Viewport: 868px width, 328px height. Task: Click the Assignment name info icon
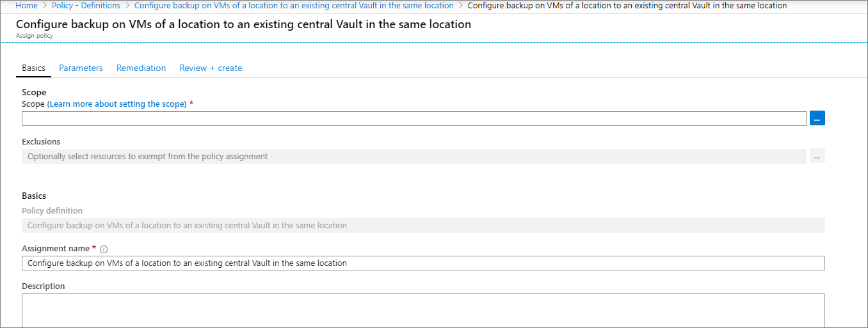click(x=104, y=249)
